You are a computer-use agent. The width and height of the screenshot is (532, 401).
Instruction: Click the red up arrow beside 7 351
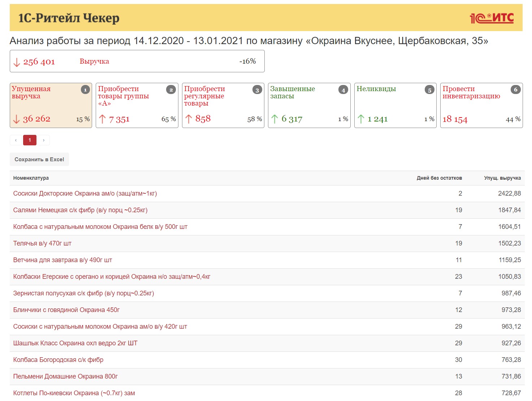point(102,119)
